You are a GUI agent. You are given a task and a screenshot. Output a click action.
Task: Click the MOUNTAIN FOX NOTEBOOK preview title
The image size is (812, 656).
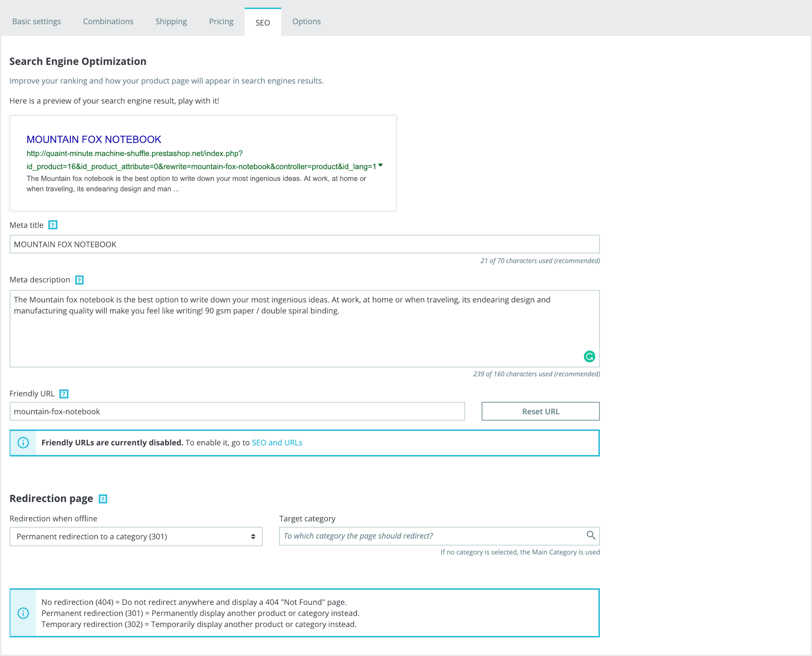click(x=94, y=140)
